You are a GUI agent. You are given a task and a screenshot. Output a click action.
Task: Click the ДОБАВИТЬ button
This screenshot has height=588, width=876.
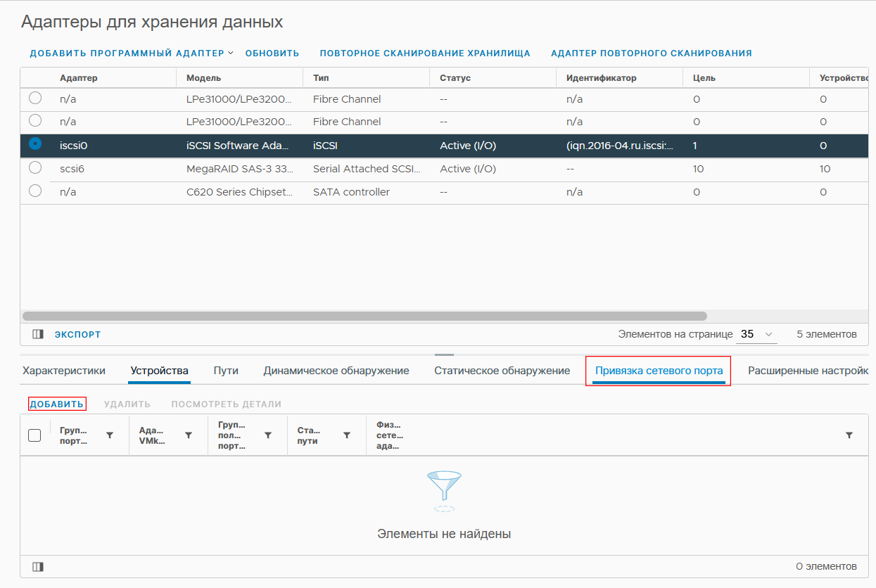pos(57,404)
